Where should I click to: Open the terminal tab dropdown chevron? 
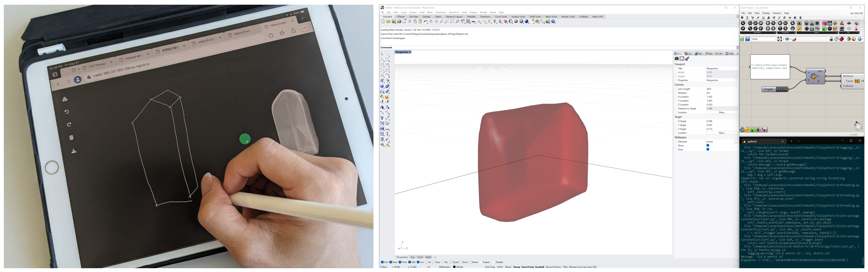click(799, 142)
